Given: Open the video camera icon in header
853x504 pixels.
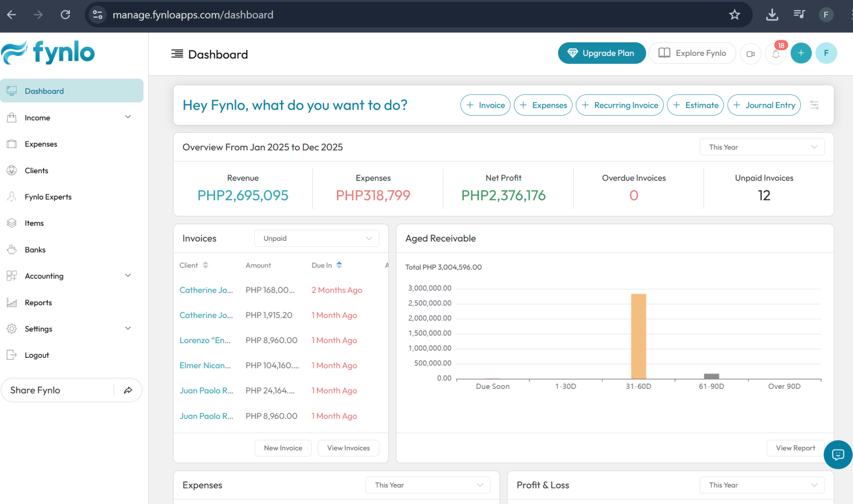Looking at the screenshot, I should 751,53.
